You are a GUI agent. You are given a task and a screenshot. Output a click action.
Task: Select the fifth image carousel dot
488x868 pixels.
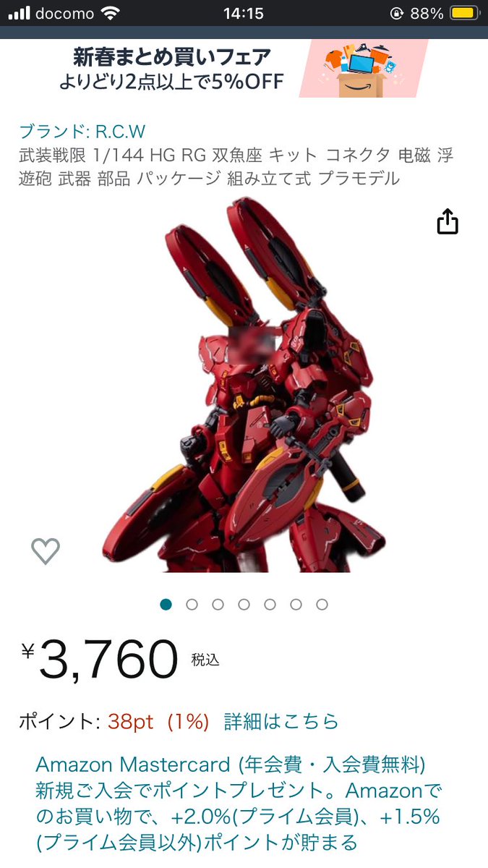[270, 604]
